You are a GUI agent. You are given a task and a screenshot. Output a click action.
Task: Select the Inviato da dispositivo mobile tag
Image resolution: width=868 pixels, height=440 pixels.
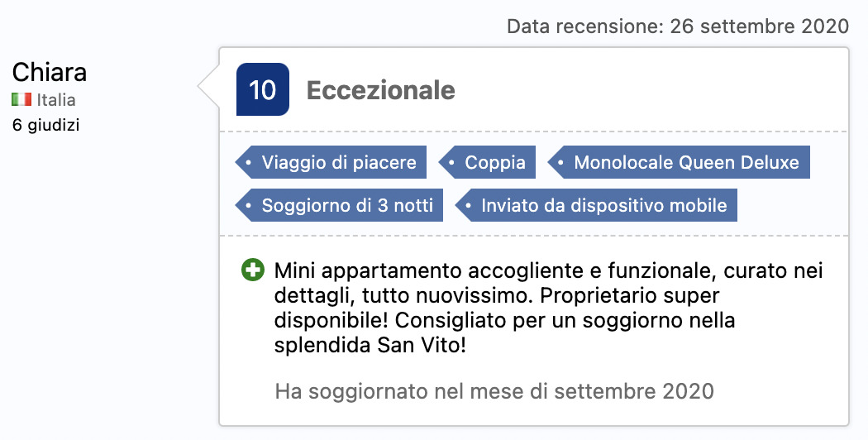point(596,205)
